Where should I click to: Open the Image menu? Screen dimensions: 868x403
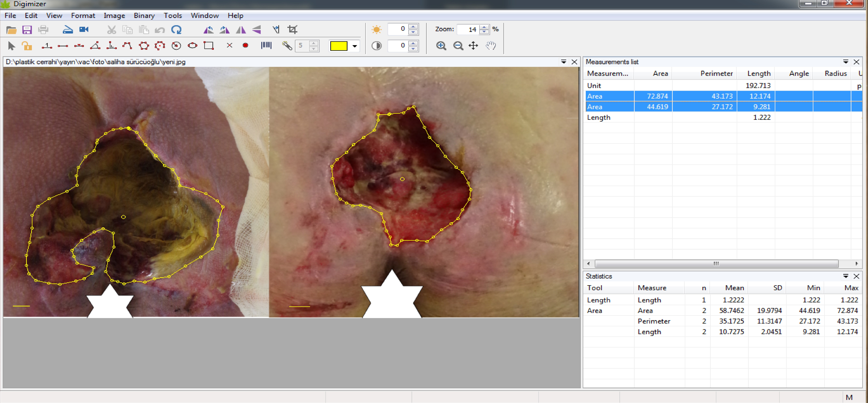tap(114, 16)
